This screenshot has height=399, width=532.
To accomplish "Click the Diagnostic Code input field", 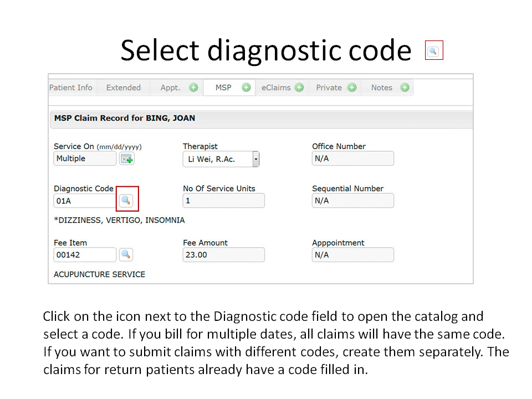I will (x=85, y=201).
